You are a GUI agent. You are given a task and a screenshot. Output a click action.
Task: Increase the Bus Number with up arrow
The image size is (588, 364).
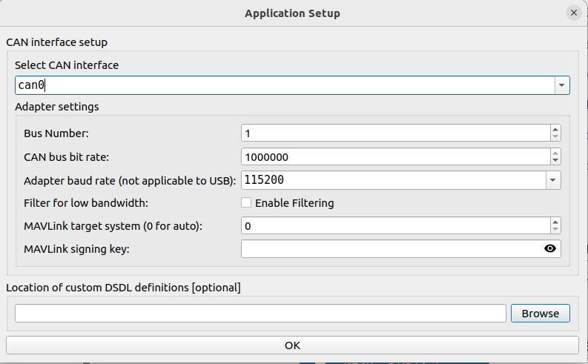click(555, 129)
